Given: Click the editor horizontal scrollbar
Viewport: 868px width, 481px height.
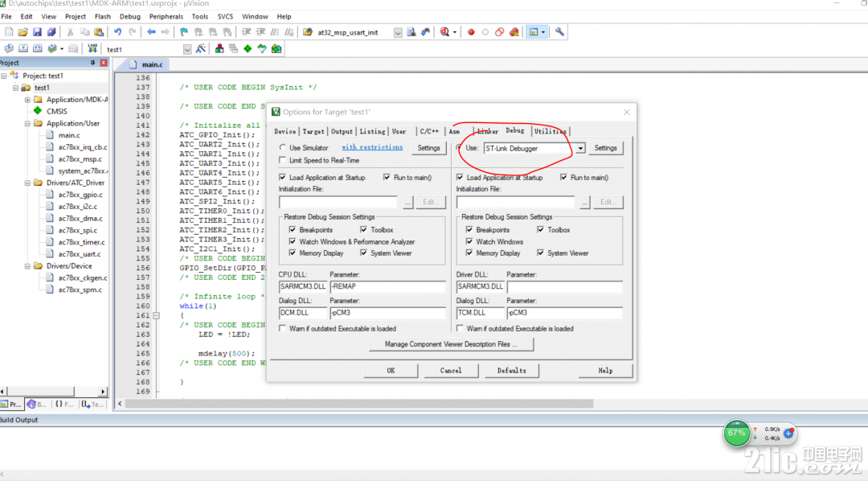Looking at the screenshot, I should point(359,404).
